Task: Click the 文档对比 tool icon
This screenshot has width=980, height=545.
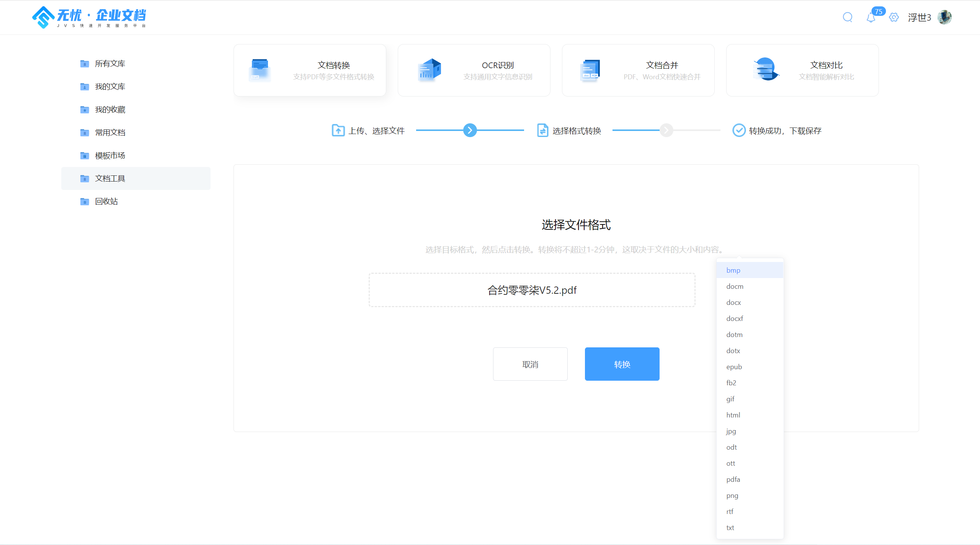Action: point(765,69)
